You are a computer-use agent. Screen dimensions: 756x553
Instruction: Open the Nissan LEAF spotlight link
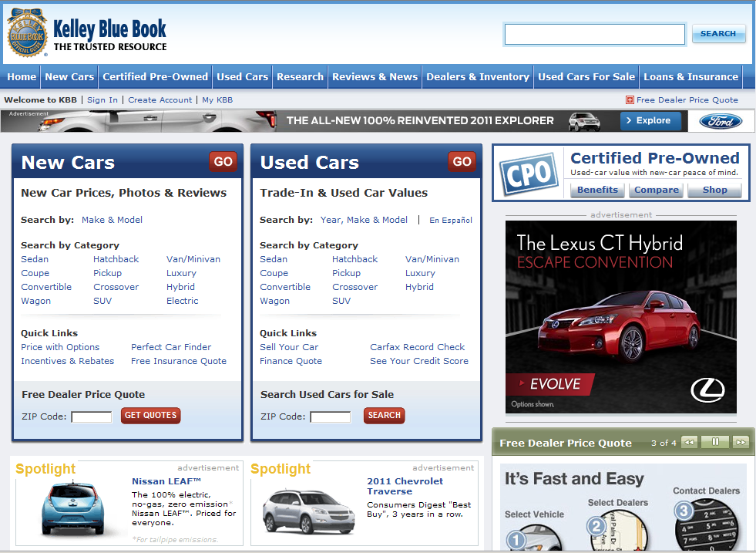tap(166, 481)
